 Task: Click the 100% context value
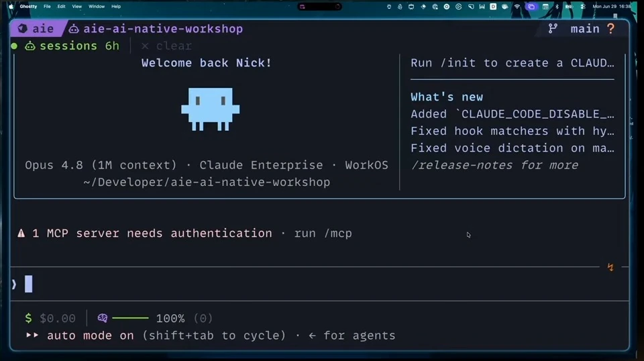click(170, 318)
